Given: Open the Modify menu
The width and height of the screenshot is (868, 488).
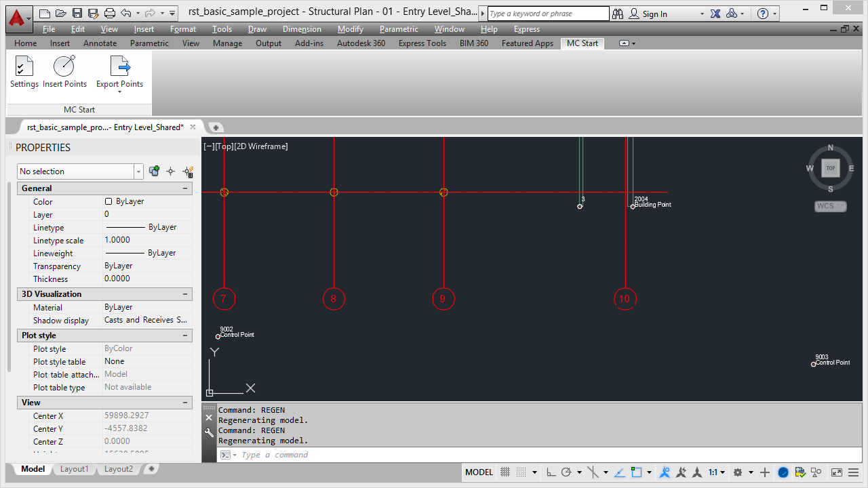Looking at the screenshot, I should click(x=350, y=29).
